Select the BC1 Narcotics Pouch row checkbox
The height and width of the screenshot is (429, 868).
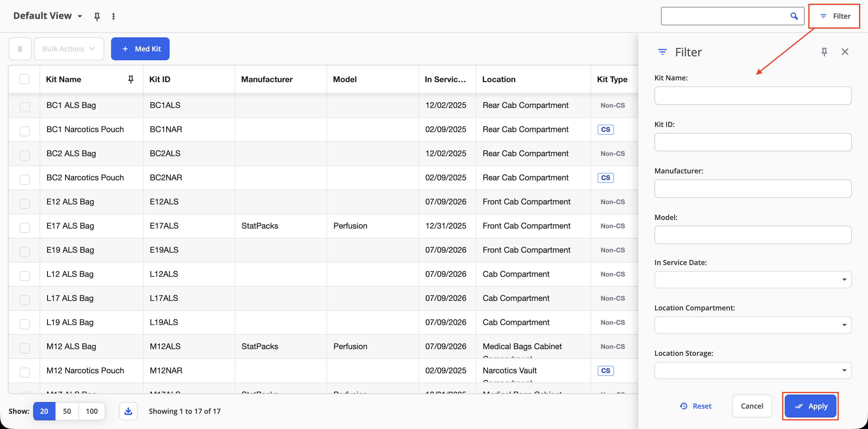point(25,131)
